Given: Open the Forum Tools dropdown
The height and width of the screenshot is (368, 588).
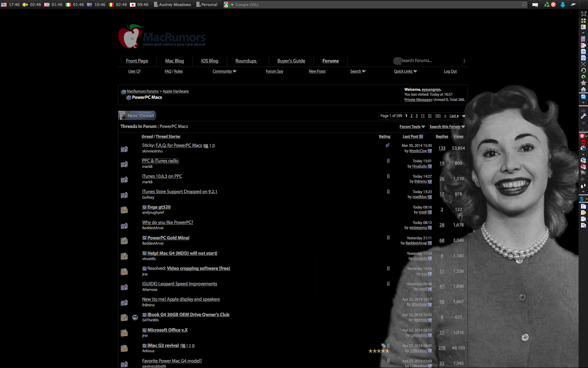Looking at the screenshot, I should point(412,127).
